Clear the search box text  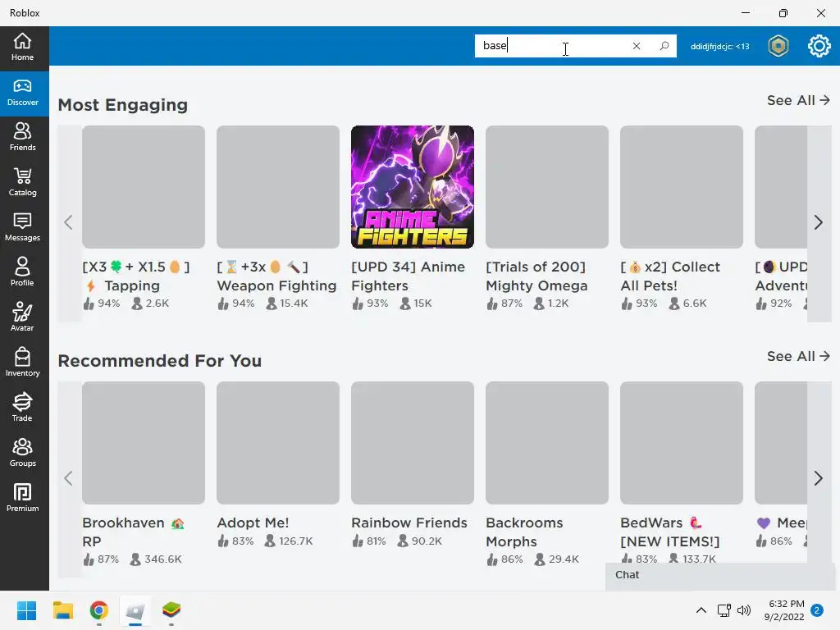637,46
